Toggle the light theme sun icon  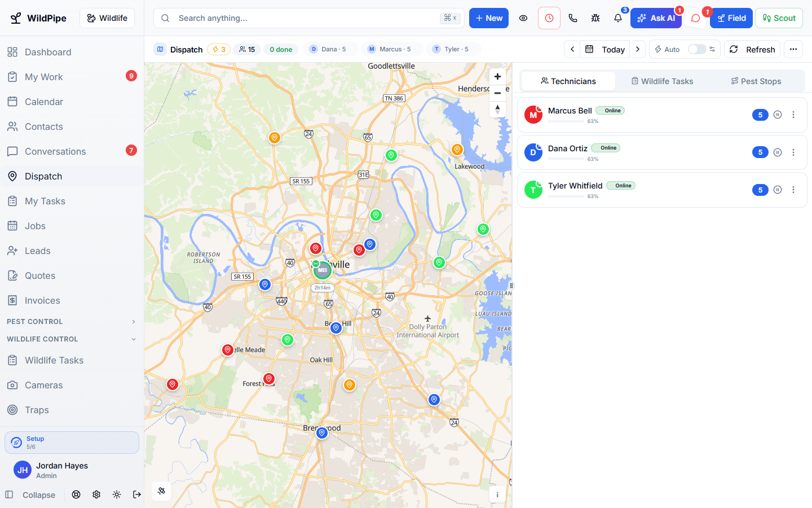coord(117,494)
